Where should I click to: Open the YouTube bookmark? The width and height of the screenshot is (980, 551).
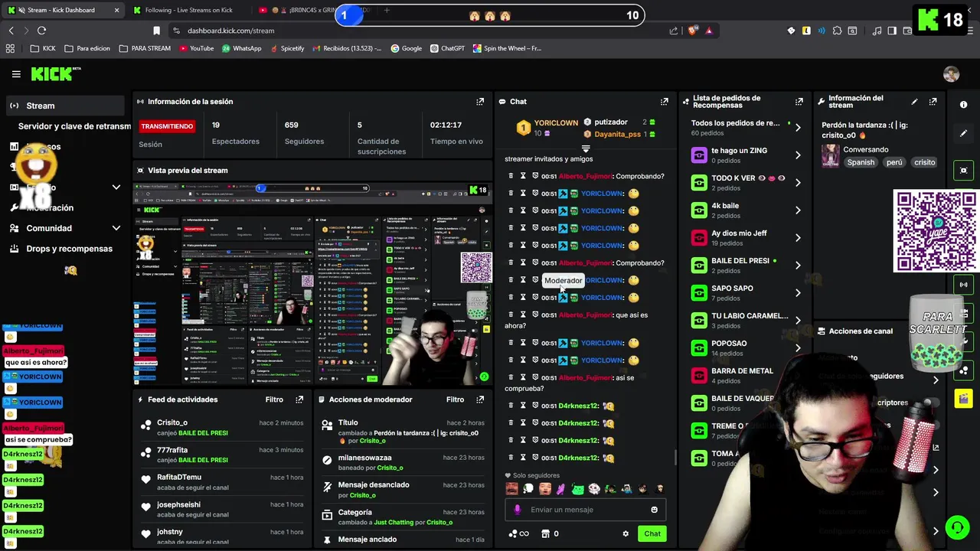tap(196, 48)
